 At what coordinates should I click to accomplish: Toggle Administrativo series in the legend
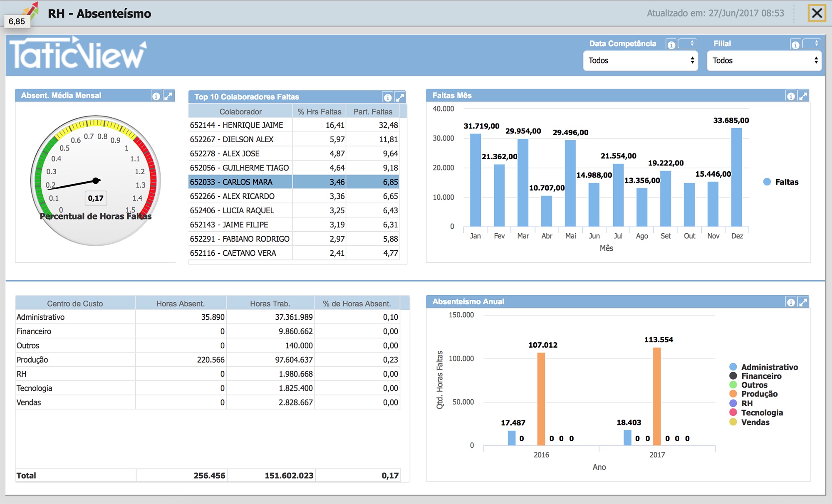click(764, 367)
